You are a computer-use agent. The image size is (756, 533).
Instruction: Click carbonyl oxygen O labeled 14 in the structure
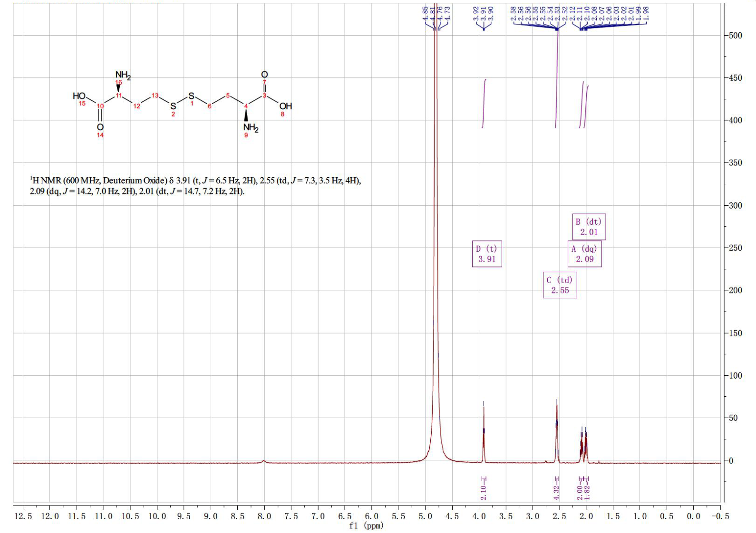pos(100,127)
